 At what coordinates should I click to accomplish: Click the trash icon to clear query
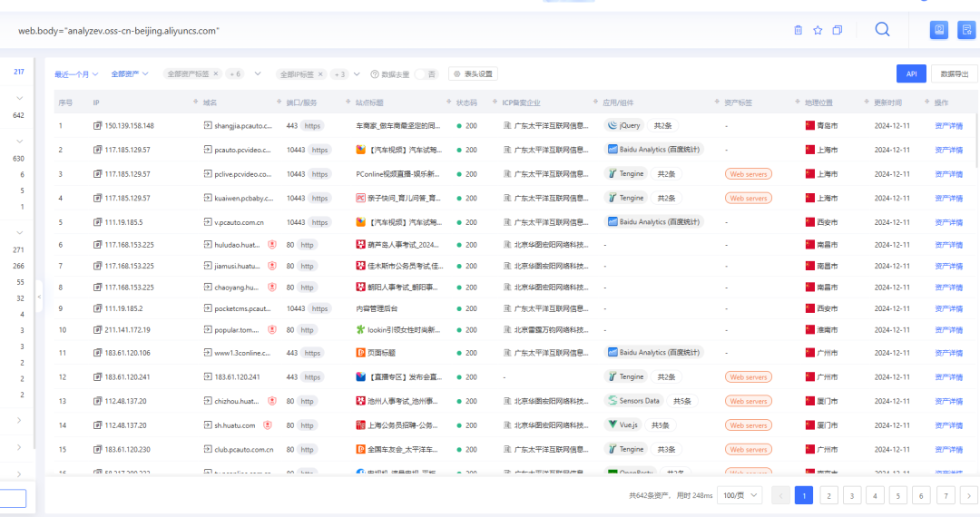[x=799, y=30]
